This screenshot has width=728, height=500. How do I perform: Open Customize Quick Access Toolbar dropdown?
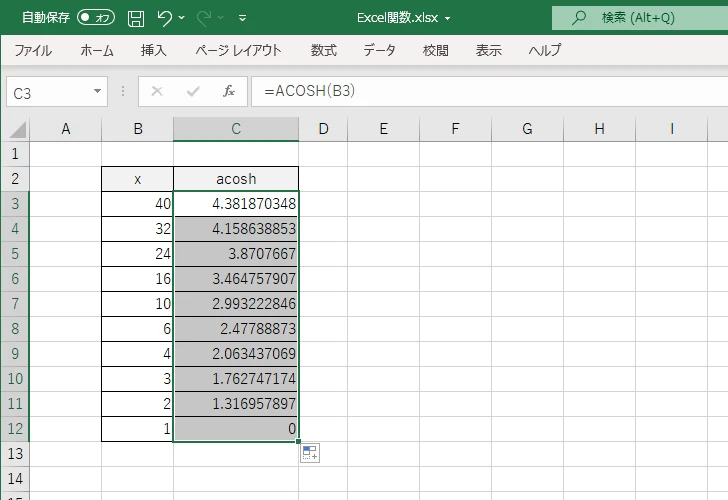pos(242,19)
